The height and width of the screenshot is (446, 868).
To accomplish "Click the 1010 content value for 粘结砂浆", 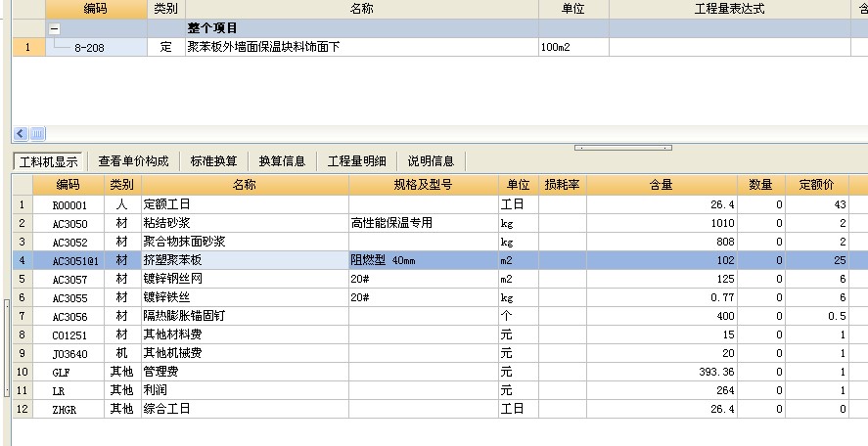I will [x=662, y=223].
